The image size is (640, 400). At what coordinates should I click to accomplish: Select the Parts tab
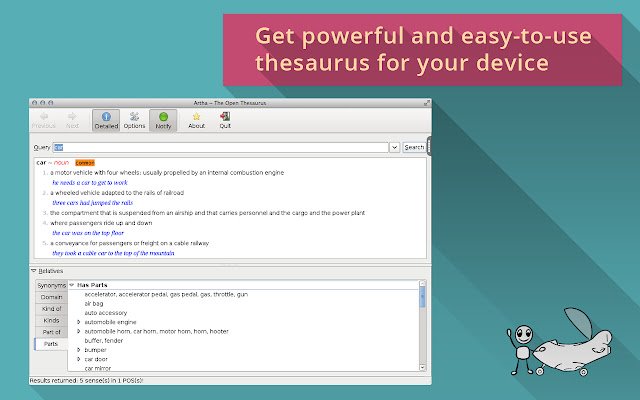(51, 344)
